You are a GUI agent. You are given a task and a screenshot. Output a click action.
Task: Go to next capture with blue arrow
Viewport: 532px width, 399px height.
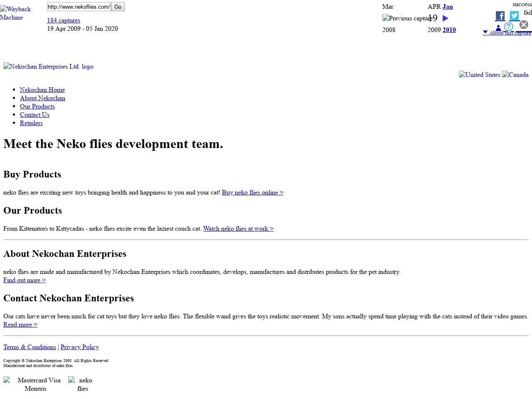[446, 18]
